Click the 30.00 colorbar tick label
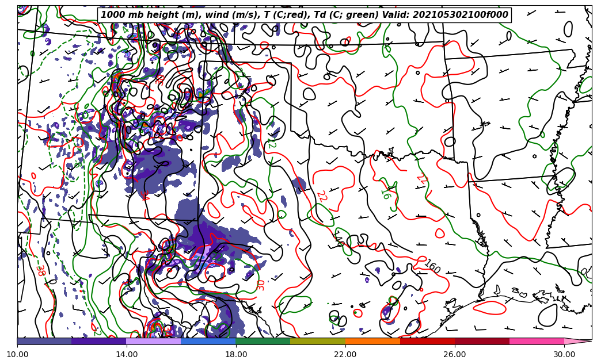 tap(564, 354)
